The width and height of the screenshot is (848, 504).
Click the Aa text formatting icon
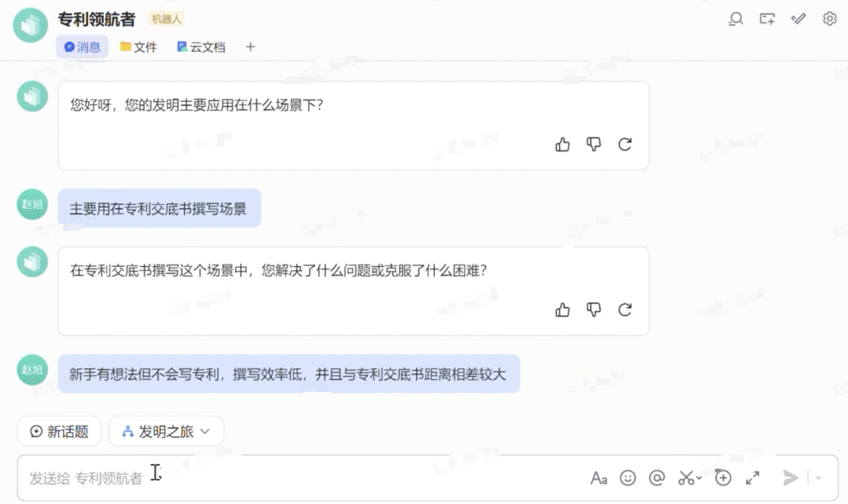(x=599, y=477)
